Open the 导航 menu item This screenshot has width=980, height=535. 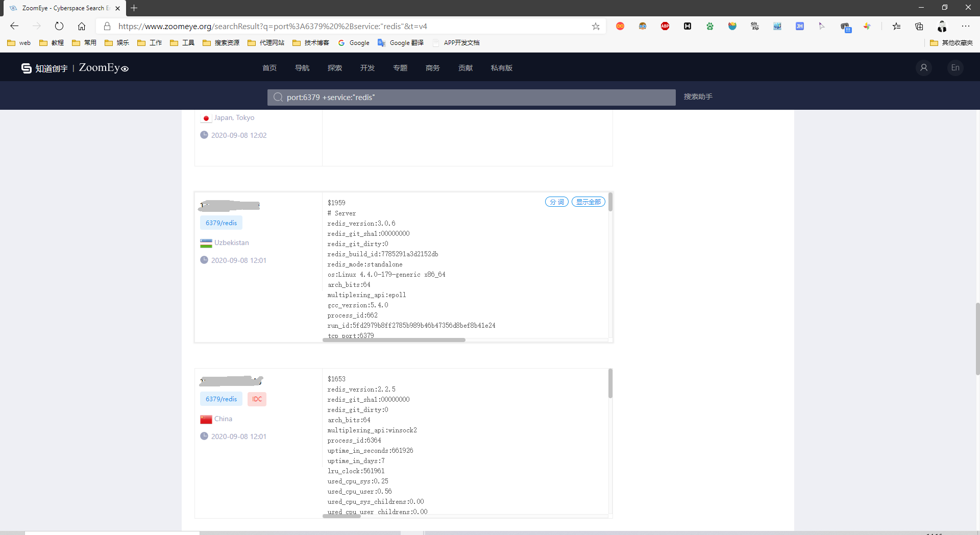coord(302,68)
